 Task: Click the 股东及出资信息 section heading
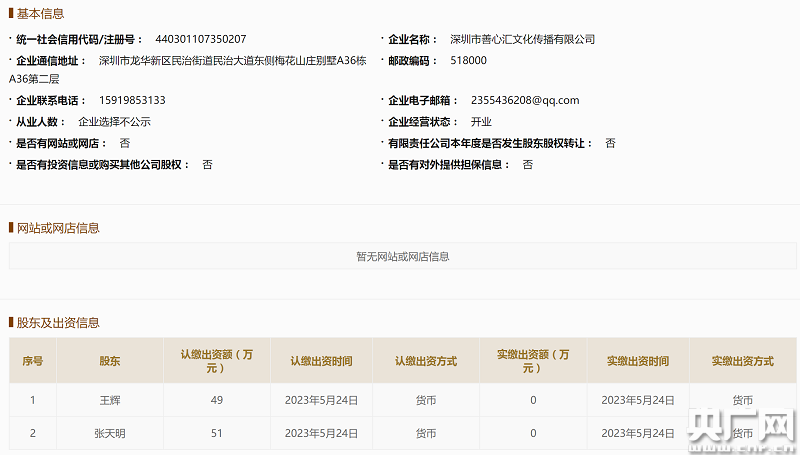(58, 323)
